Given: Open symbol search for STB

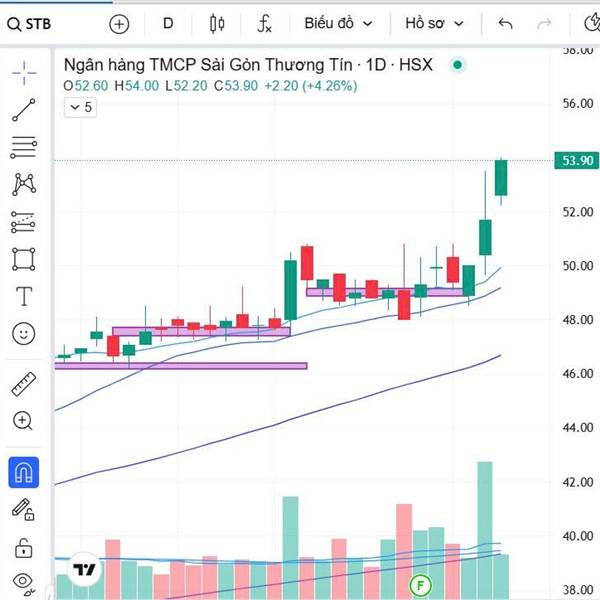Looking at the screenshot, I should coord(29,24).
